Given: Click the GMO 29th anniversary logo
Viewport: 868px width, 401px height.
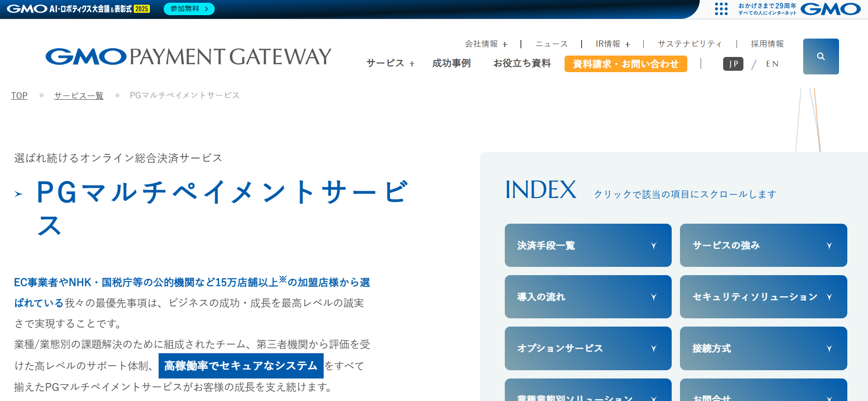Looking at the screenshot, I should pos(799,9).
